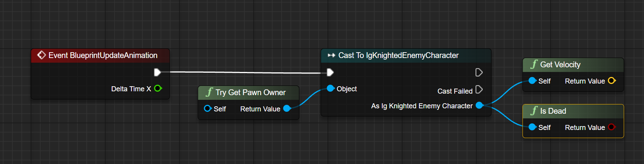Image resolution: width=644 pixels, height=164 pixels.
Task: Click the As Ig Knighted Enemy Character label
Action: pos(422,106)
